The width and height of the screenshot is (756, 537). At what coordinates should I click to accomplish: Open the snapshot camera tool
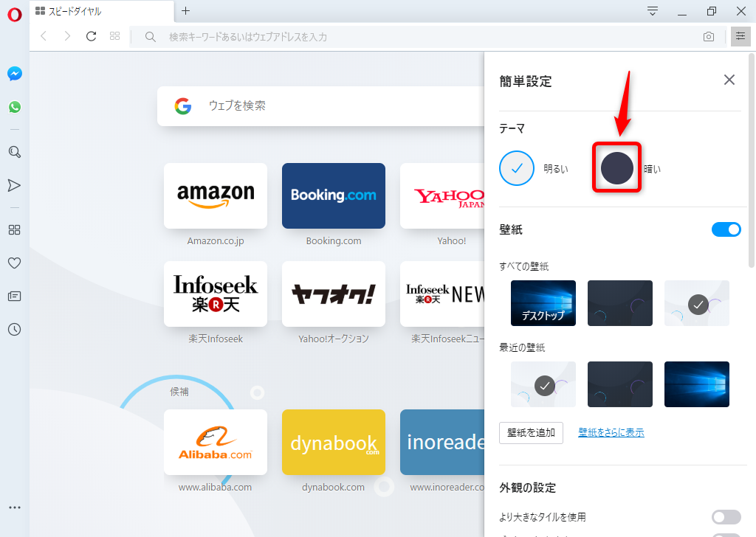(x=708, y=35)
